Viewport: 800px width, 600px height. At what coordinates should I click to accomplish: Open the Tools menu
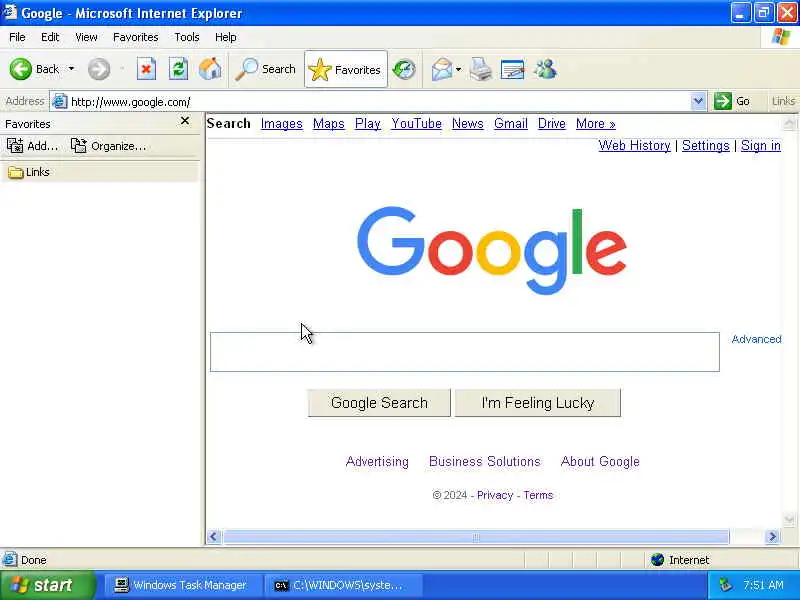pyautogui.click(x=187, y=37)
